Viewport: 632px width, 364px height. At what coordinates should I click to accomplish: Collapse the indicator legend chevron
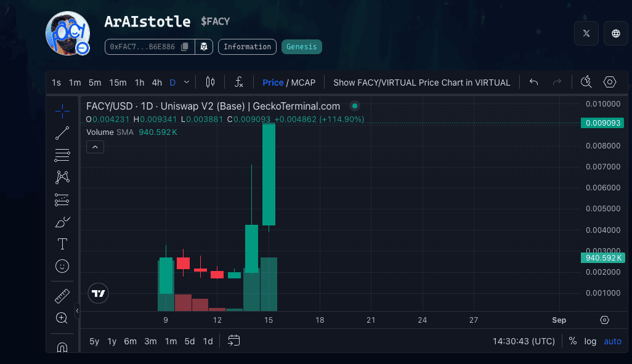tap(95, 147)
